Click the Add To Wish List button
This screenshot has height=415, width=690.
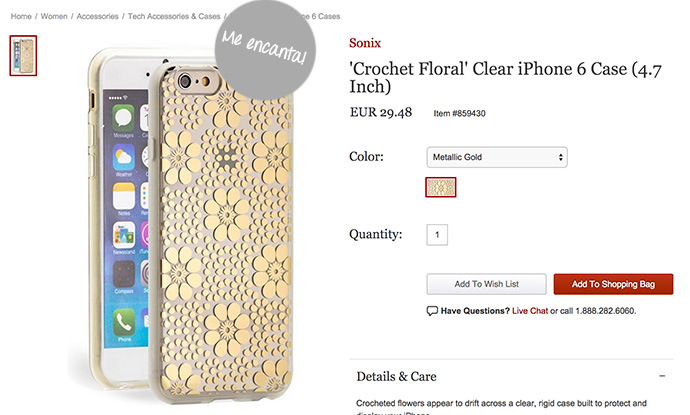486,284
